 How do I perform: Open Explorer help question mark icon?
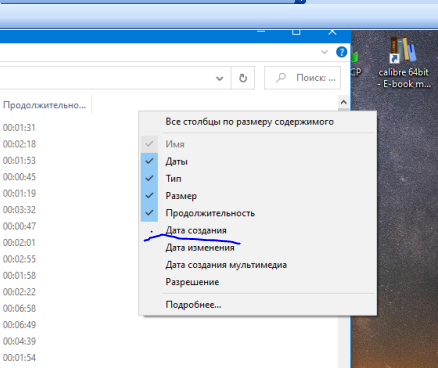coord(341,52)
